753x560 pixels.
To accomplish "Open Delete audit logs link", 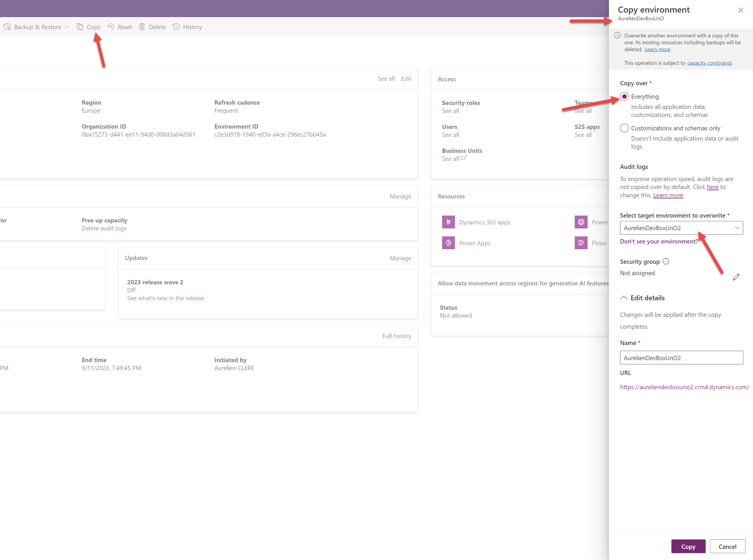I will 104,228.
